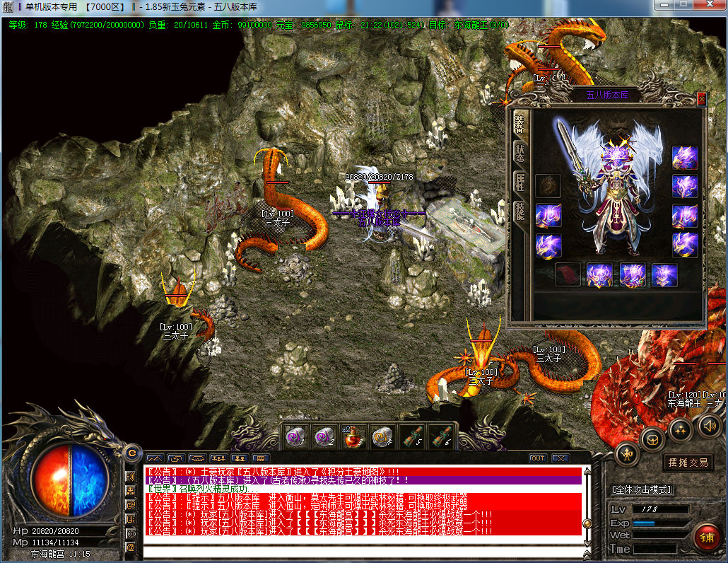
Task: Switch to the 技能 tab
Action: coord(519,211)
